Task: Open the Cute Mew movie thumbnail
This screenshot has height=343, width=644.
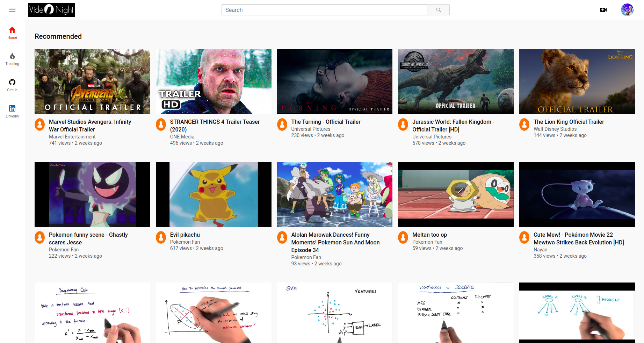Action: click(x=577, y=194)
